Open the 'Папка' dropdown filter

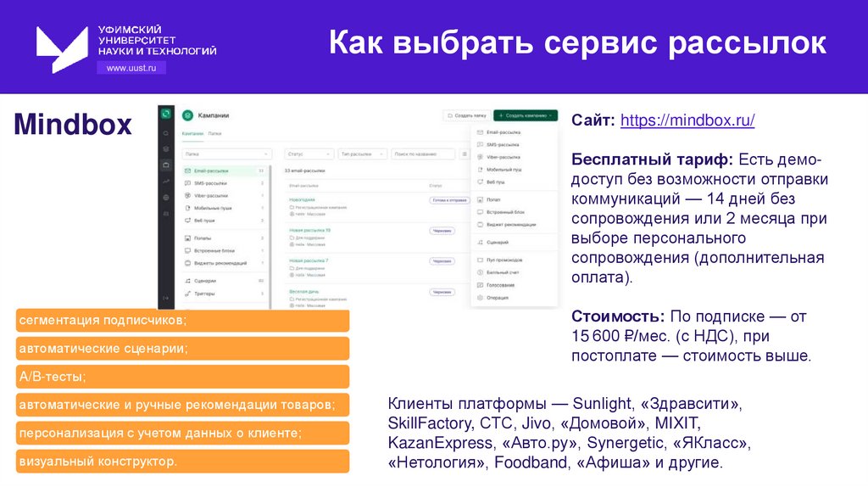pos(227,154)
